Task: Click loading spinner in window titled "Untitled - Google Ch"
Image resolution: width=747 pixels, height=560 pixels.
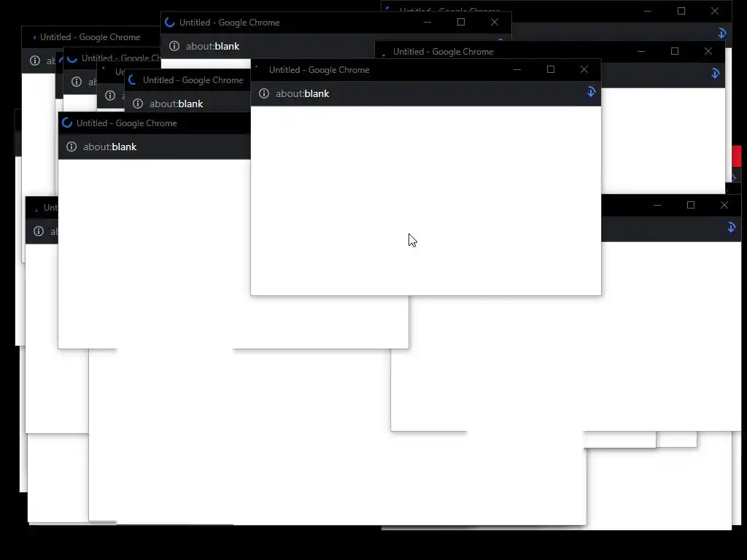Action: [x=72, y=58]
